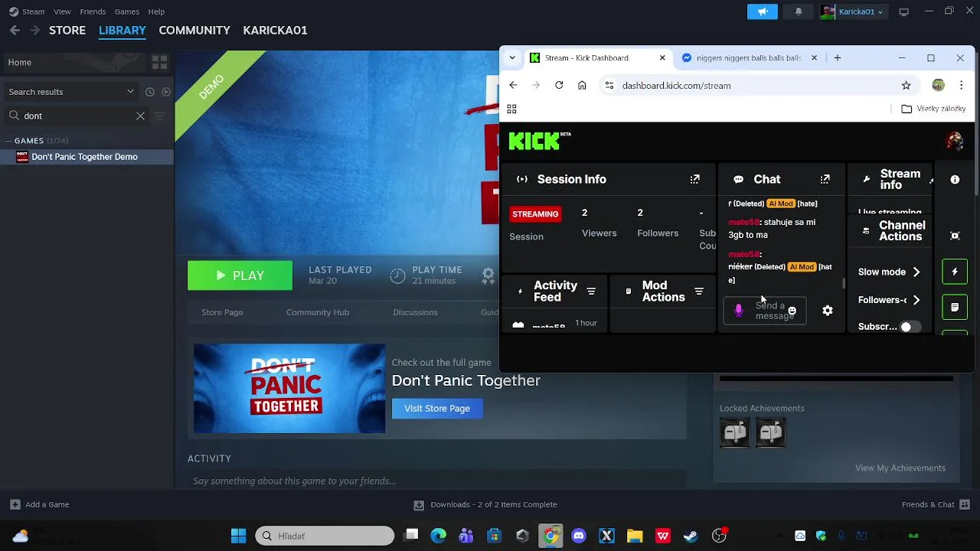Open Steam announcements megaphone button
The image size is (980, 551).
pyautogui.click(x=763, y=11)
